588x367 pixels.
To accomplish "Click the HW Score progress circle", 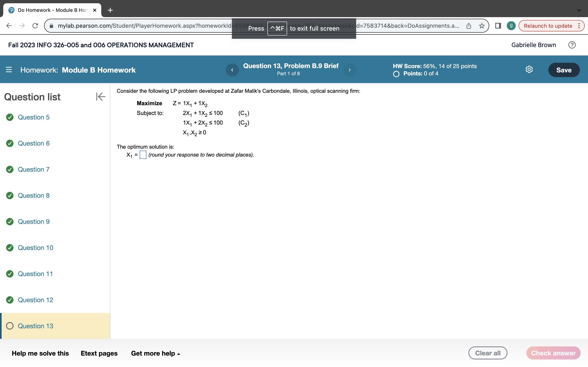I will pos(396,74).
